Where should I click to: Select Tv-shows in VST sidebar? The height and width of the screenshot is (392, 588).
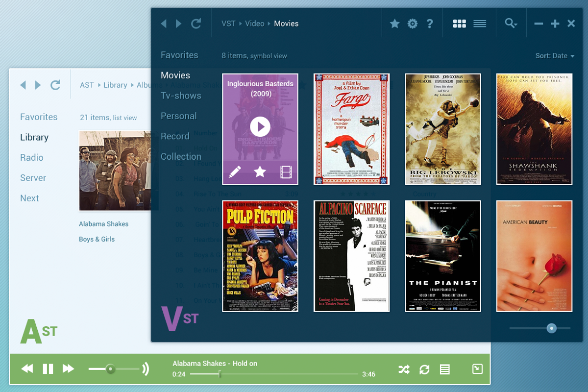point(181,96)
